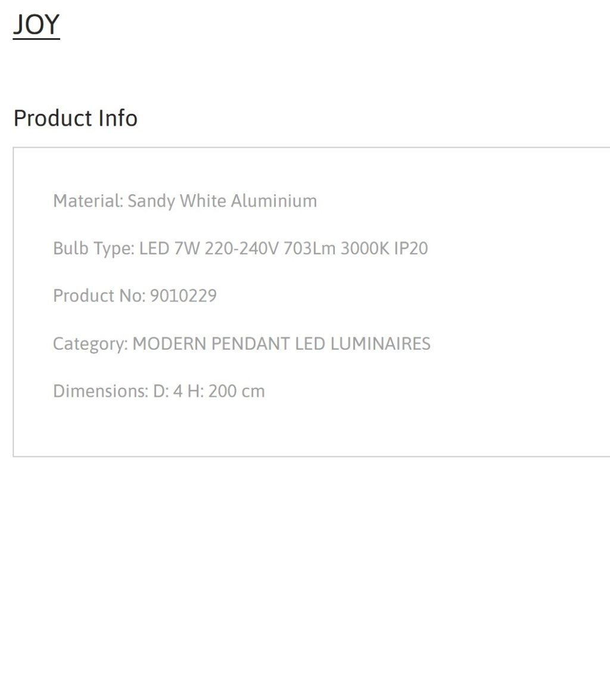
Task: Open the JOY product link
Action: [x=36, y=24]
